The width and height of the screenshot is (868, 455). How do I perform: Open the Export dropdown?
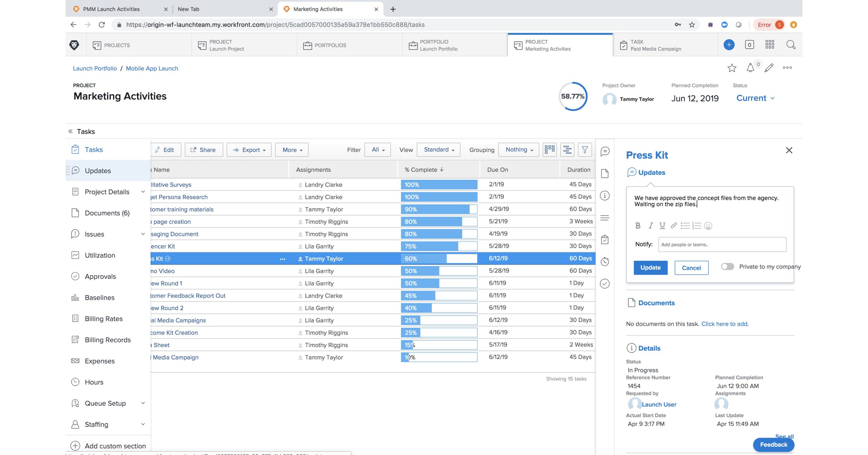click(x=249, y=150)
